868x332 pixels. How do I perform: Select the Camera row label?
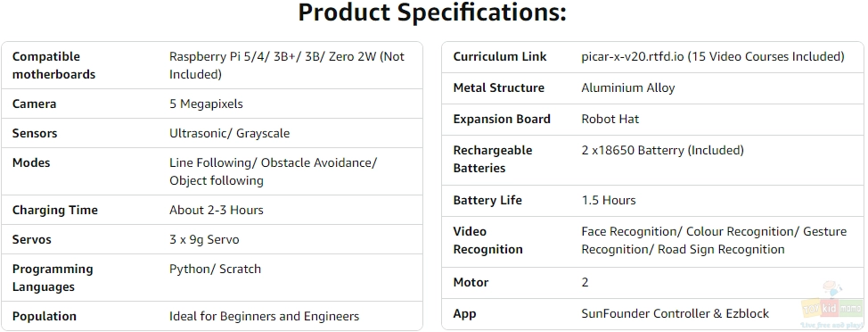point(35,104)
